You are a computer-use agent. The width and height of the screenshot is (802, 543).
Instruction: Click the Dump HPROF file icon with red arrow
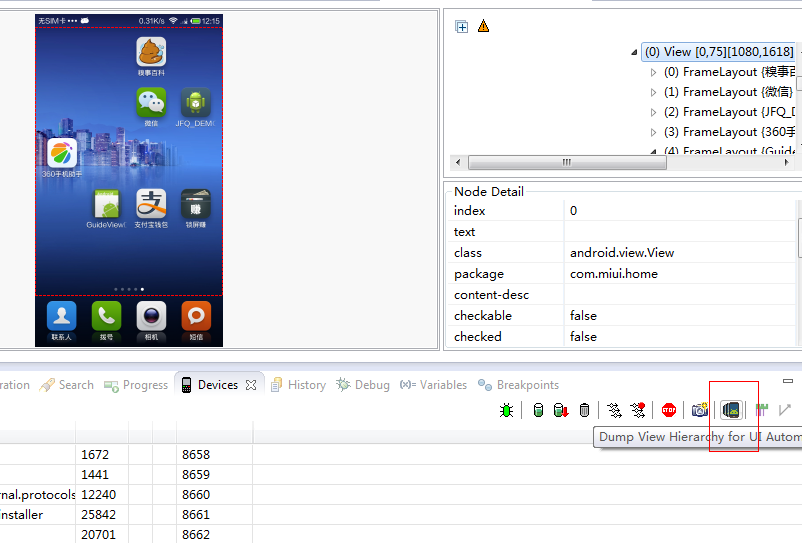point(561,410)
